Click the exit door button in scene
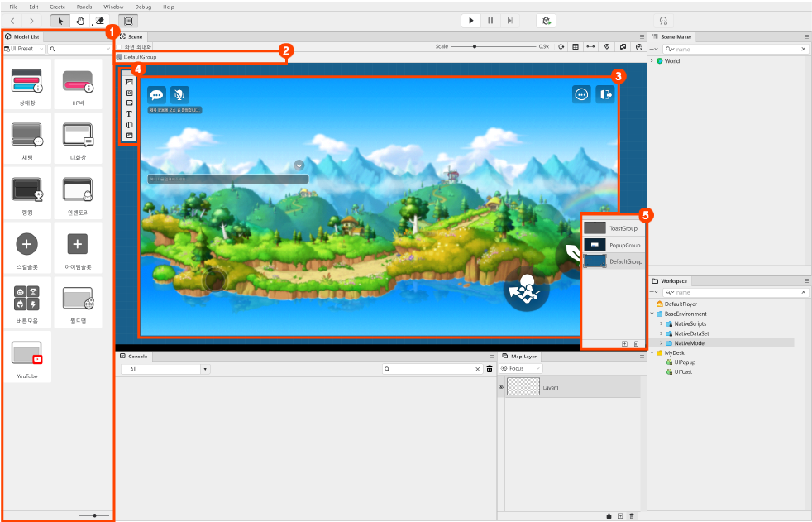 pos(604,95)
